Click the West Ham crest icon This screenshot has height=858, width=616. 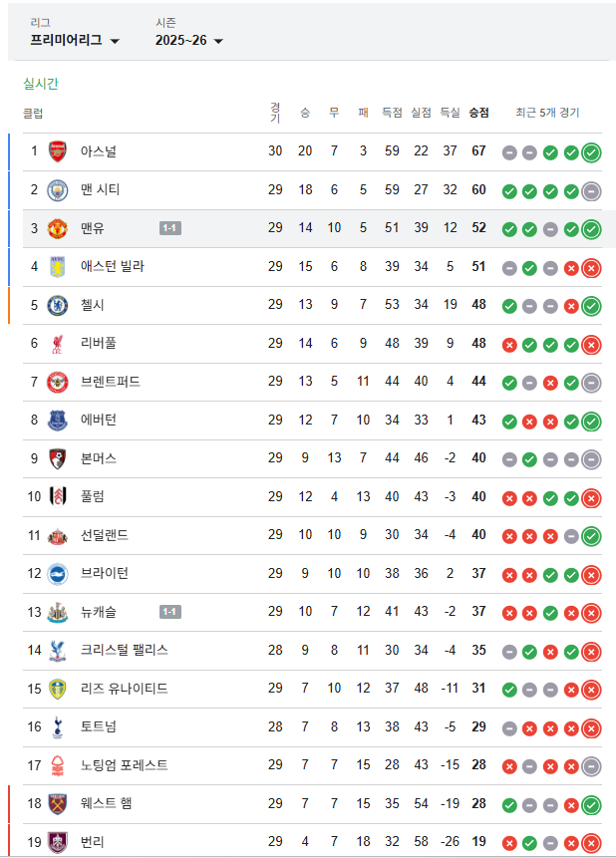click(x=58, y=803)
